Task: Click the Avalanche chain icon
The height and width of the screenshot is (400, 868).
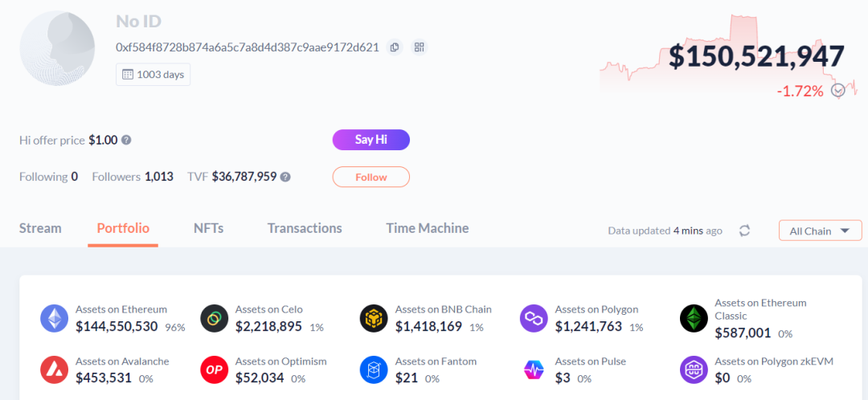Action: pyautogui.click(x=55, y=370)
